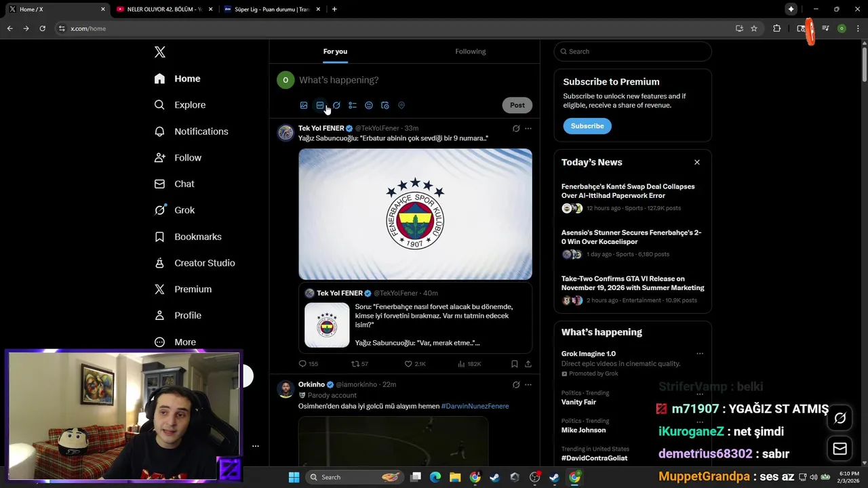This screenshot has width=868, height=488.
Task: Click the Subscribe button for Premium
Action: (x=587, y=126)
